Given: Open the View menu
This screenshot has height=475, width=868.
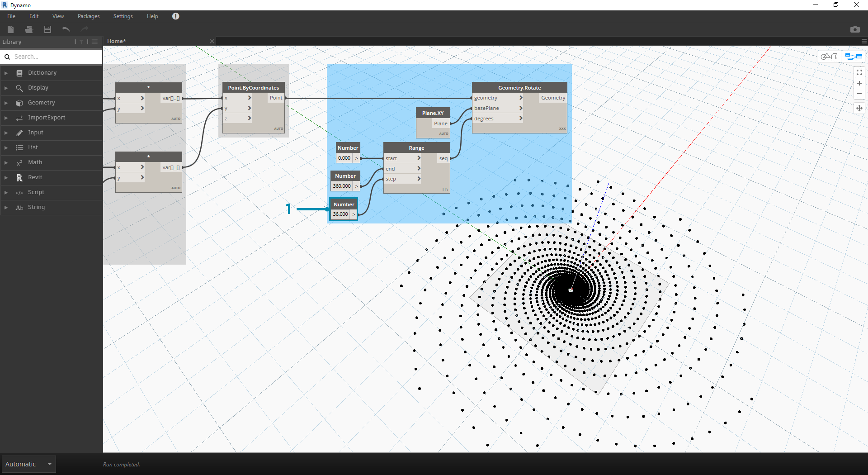Looking at the screenshot, I should point(58,16).
